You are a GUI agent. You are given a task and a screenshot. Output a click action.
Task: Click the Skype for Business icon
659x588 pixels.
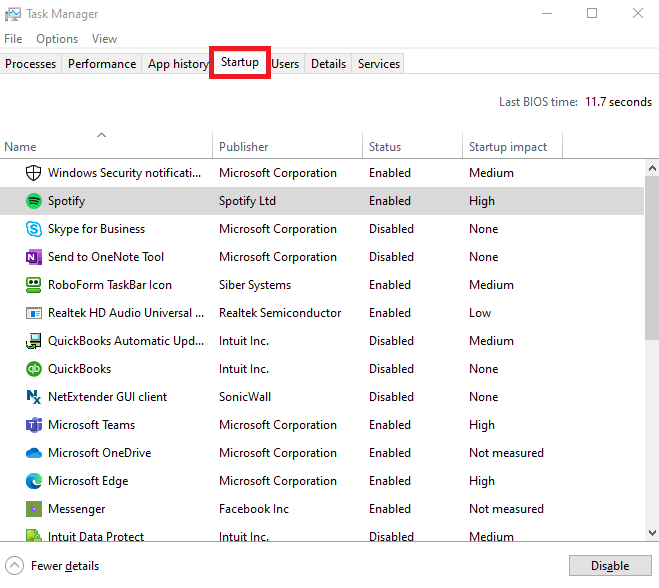click(x=34, y=229)
